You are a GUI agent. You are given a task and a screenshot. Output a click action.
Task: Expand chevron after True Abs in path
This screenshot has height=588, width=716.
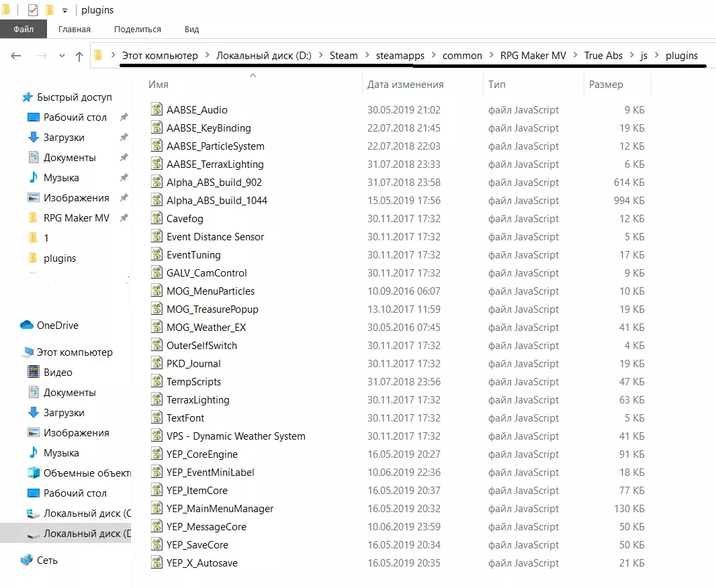click(632, 55)
